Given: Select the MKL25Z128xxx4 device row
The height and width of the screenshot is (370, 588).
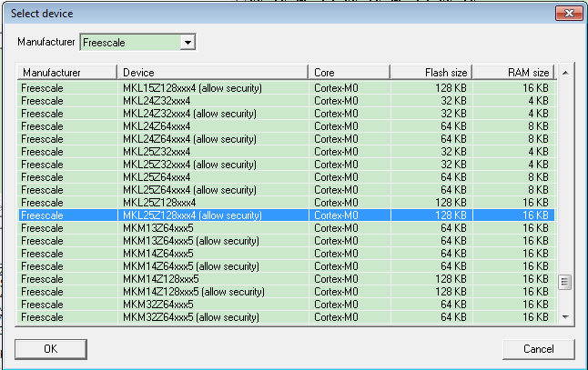Looking at the screenshot, I should coord(287,203).
